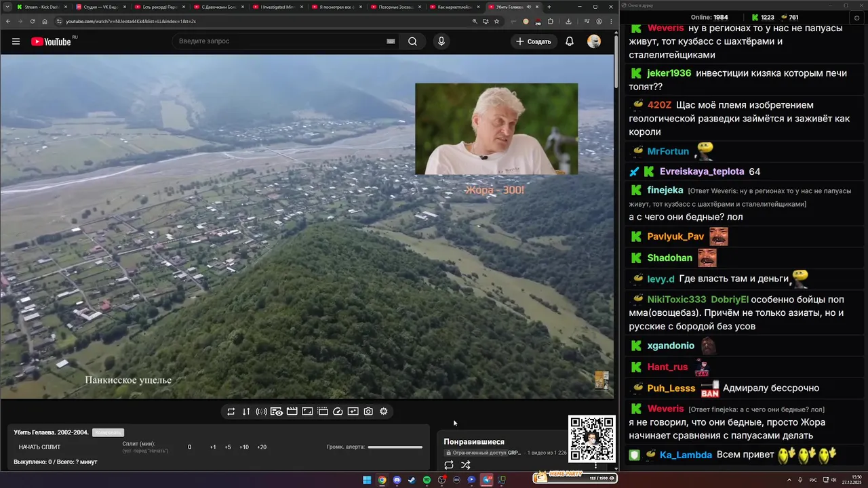
Task: Click username Puh_Lesss in chat
Action: [671, 388]
